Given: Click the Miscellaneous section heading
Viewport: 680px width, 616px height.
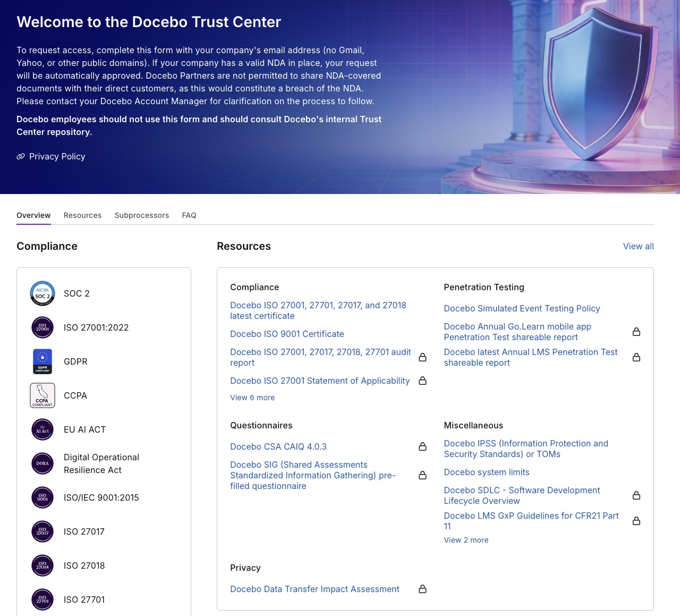Looking at the screenshot, I should [473, 425].
